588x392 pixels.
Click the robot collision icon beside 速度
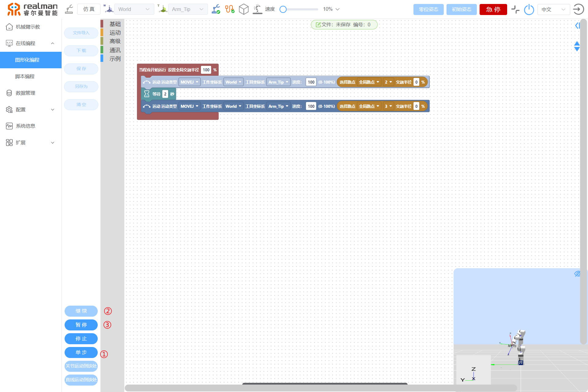click(x=257, y=9)
